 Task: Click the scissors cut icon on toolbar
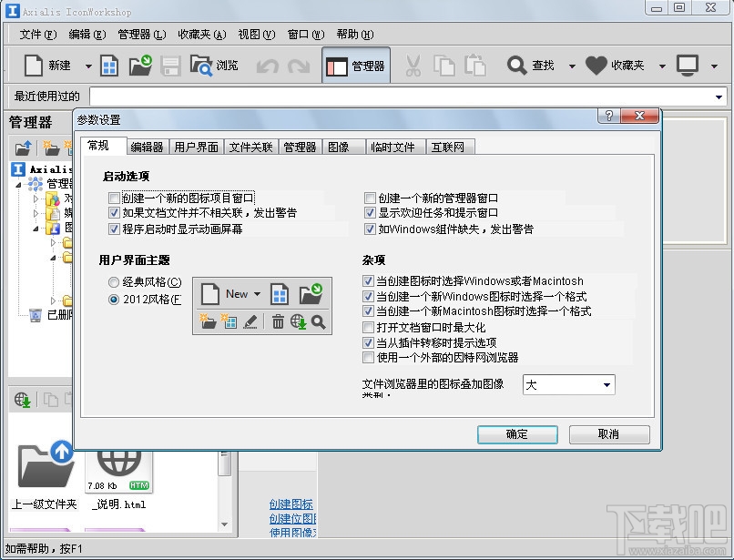point(412,65)
